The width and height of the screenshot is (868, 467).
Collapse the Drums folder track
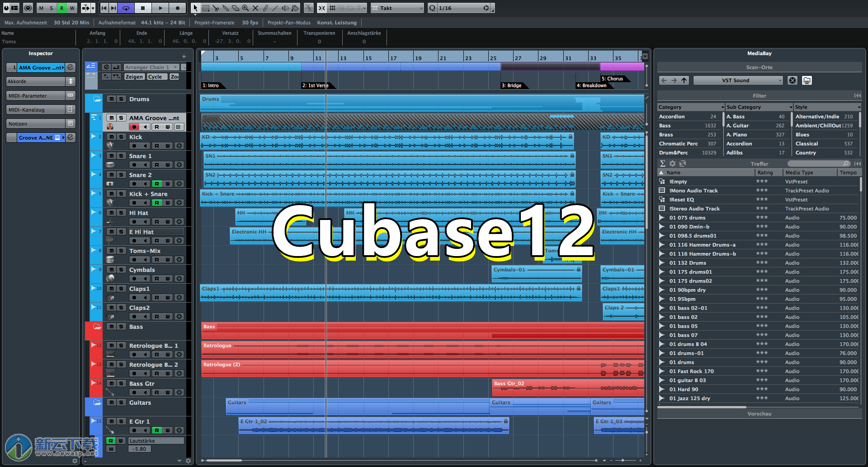click(x=97, y=99)
